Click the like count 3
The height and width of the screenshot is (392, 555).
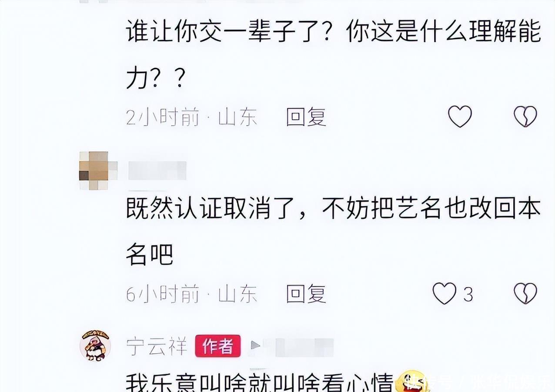click(468, 295)
